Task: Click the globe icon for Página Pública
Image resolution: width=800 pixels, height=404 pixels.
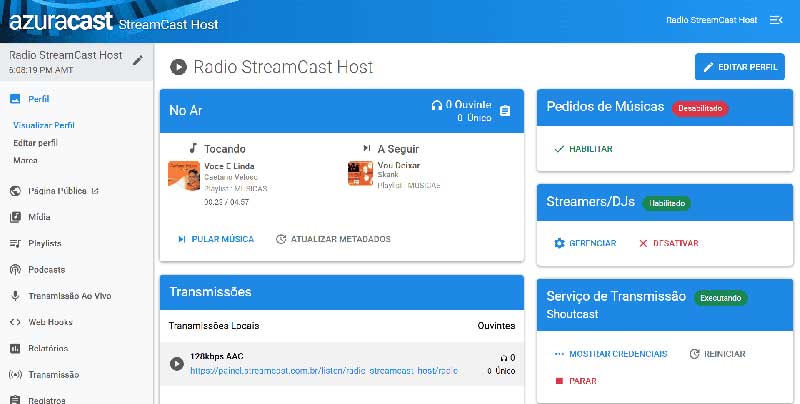Action: (x=15, y=191)
